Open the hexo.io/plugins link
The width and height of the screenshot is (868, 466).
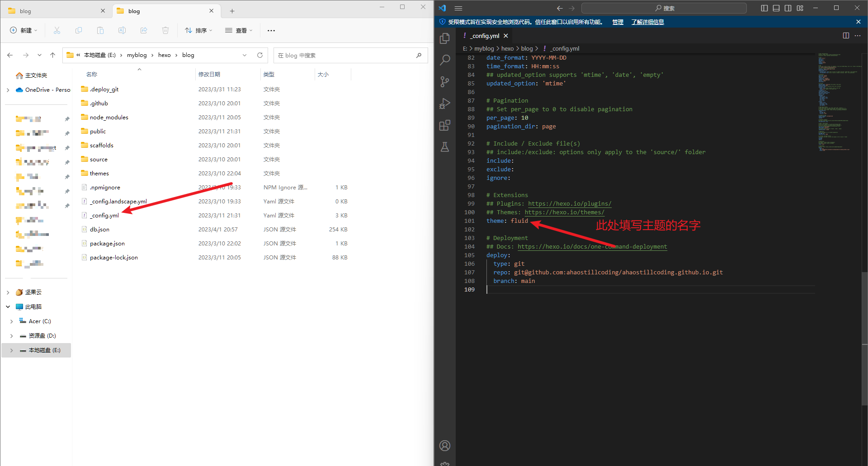click(570, 204)
